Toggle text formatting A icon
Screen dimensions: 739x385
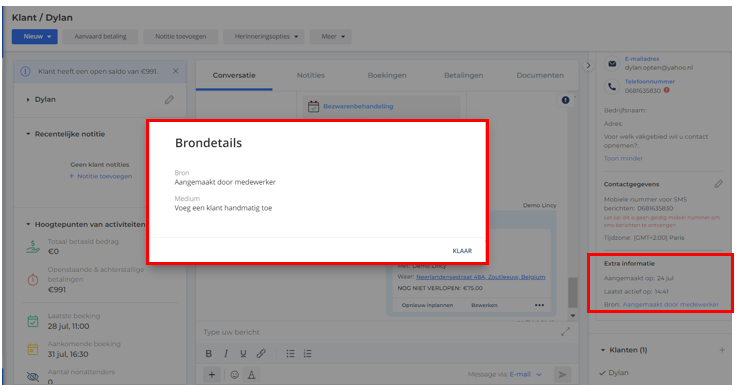point(252,375)
